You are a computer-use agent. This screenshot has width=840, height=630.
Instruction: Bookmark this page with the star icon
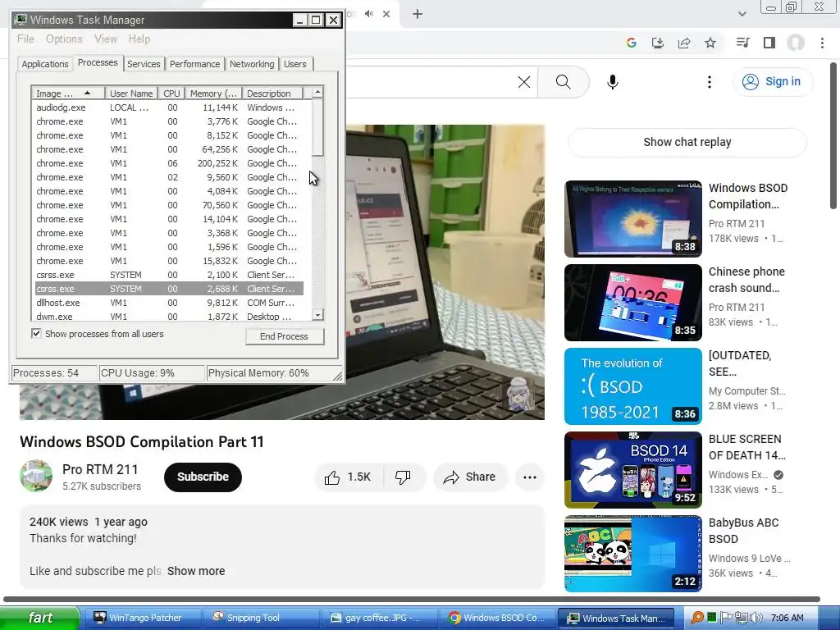(x=710, y=43)
